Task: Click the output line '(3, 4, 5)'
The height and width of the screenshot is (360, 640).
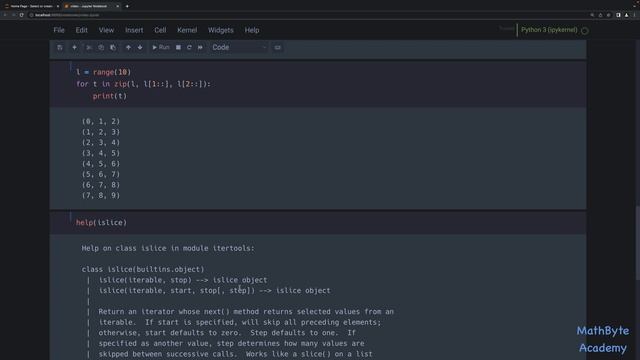Action: pos(101,153)
